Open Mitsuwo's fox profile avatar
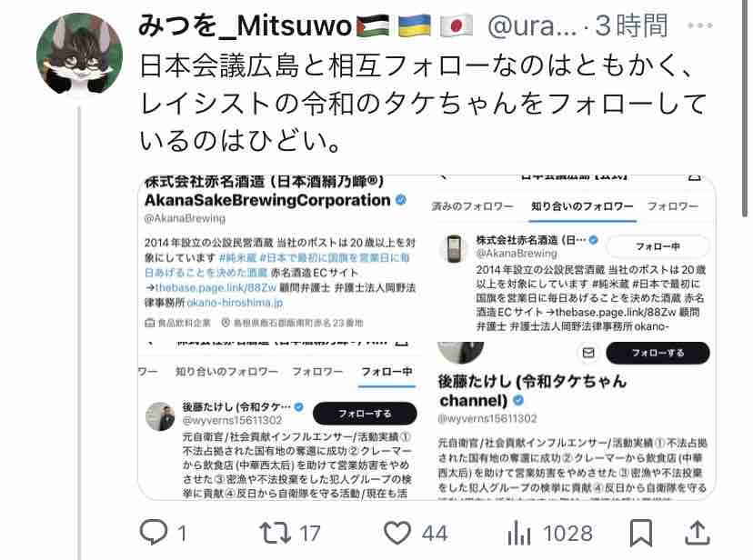Viewport: 753px width, 560px height. 80,54
